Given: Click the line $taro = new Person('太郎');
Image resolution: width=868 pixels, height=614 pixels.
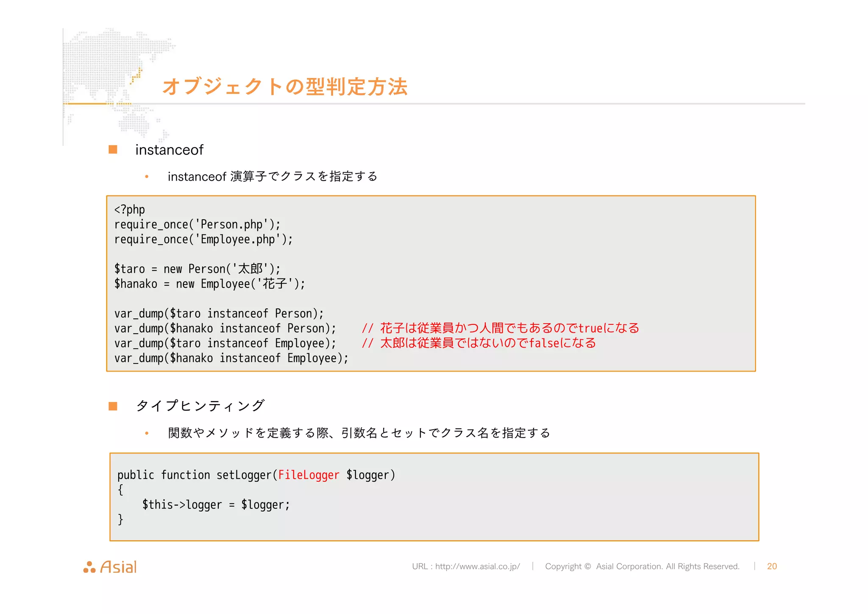Looking at the screenshot, I should (x=198, y=269).
